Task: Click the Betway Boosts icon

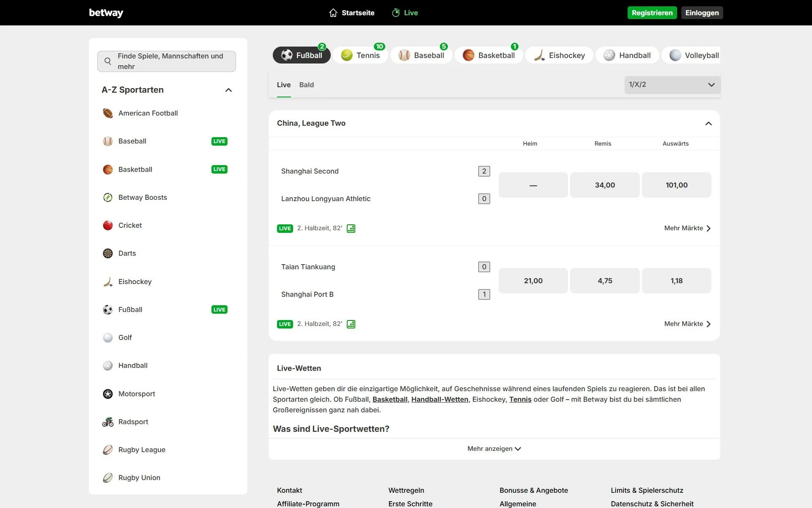Action: [108, 197]
